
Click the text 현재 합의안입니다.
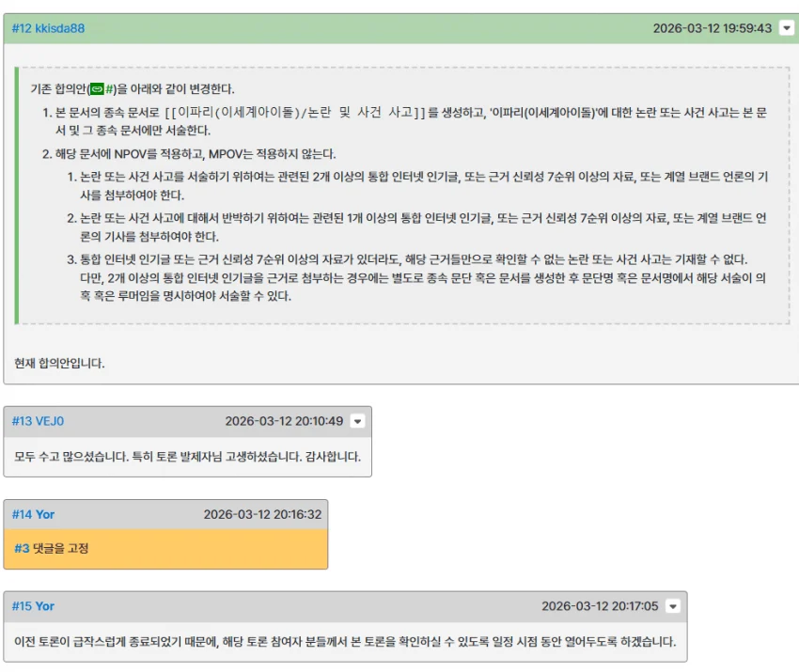point(59,364)
